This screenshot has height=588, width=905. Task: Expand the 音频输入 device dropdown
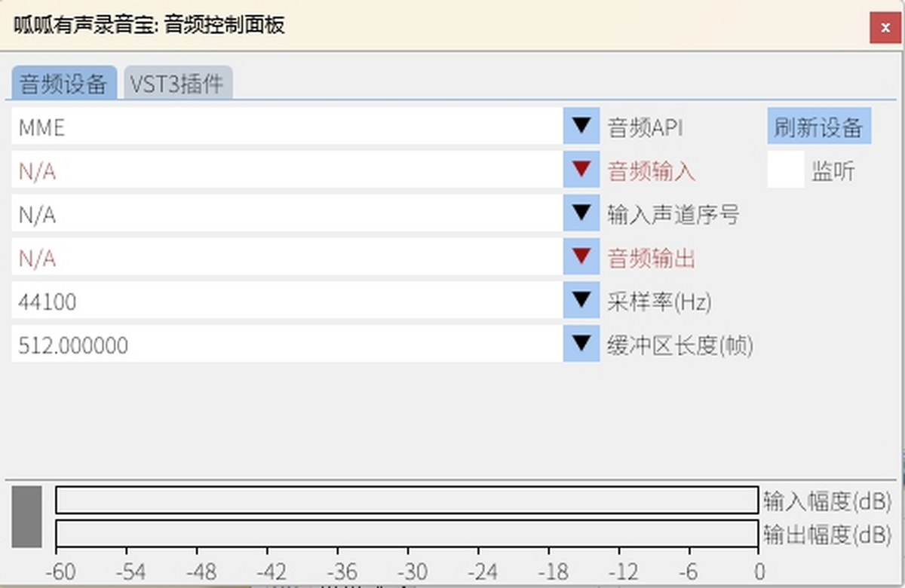(580, 170)
